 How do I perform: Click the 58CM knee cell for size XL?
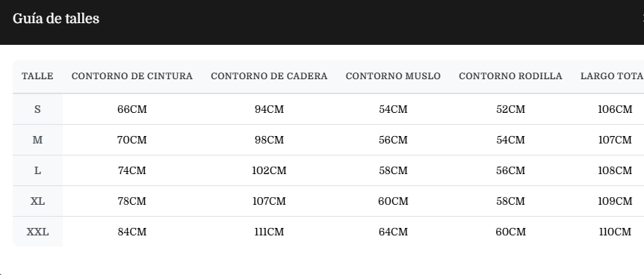(510, 202)
